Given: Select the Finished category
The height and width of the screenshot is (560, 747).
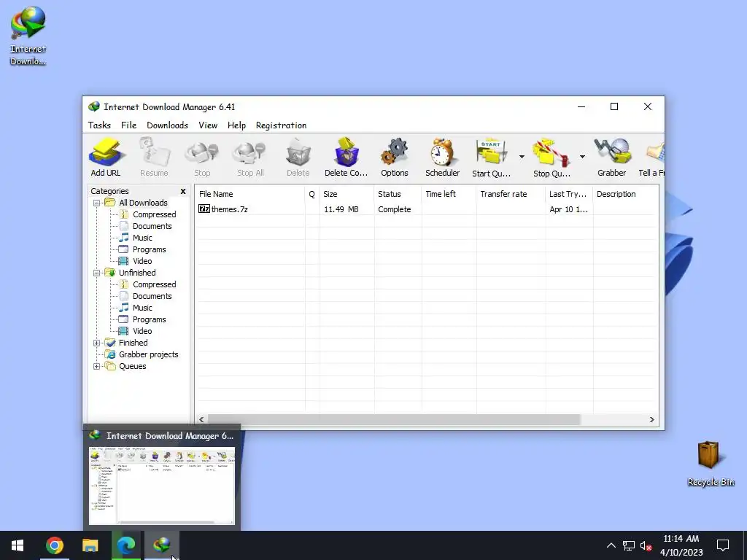Looking at the screenshot, I should point(133,343).
